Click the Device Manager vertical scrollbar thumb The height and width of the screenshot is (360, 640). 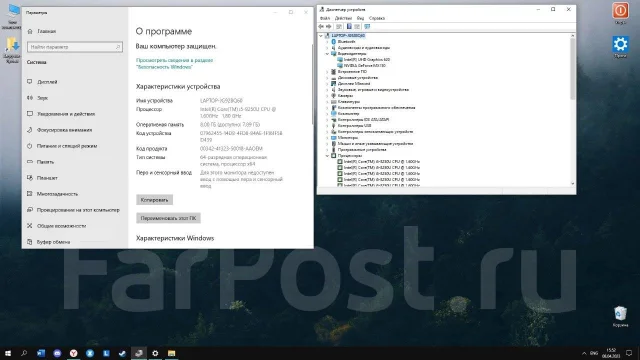point(572,69)
